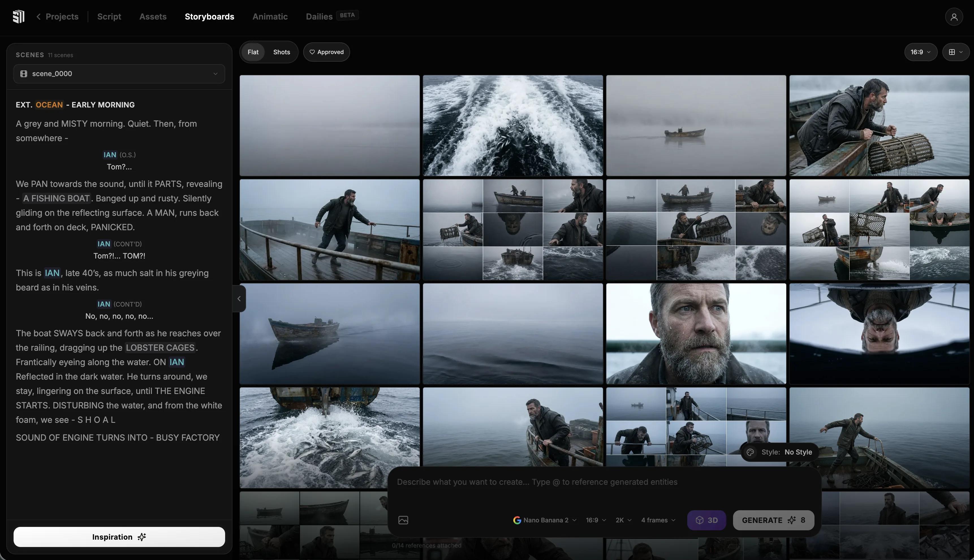Screen dimensions: 974x560
Task: Open the Assets tab
Action: (x=153, y=16)
